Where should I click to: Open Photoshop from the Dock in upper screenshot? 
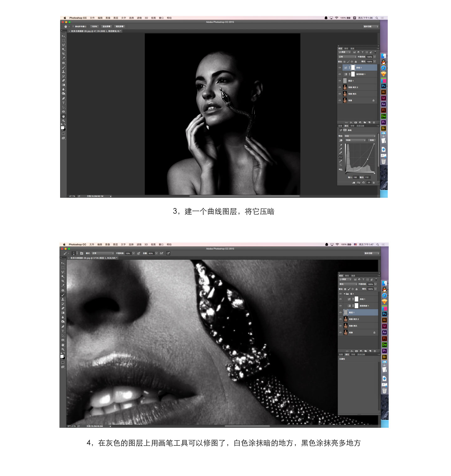(x=383, y=86)
